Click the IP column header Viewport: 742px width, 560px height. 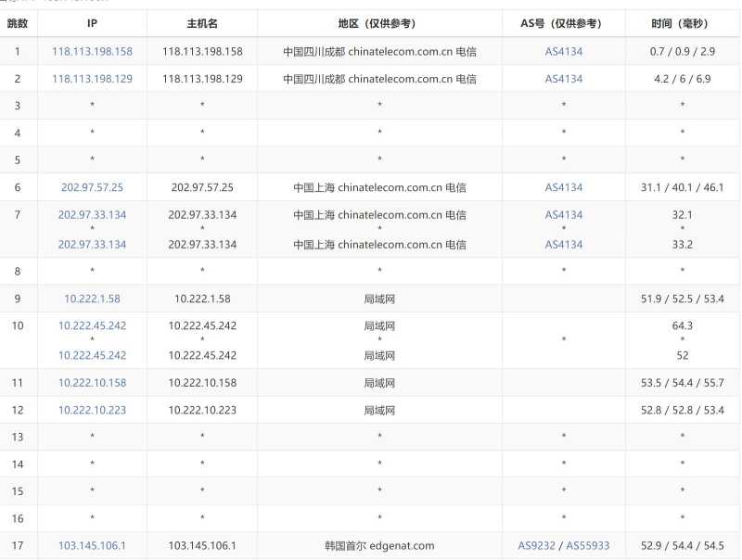(91, 23)
